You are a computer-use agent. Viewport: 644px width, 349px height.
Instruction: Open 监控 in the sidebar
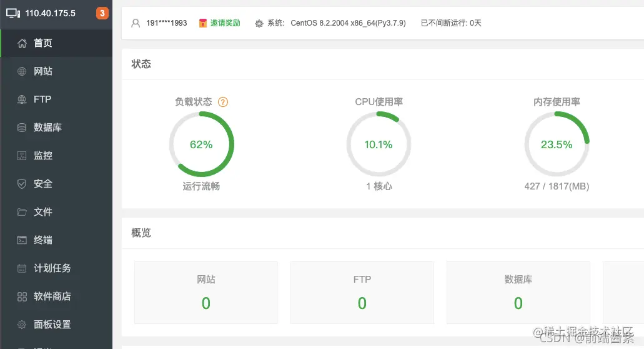pos(56,155)
